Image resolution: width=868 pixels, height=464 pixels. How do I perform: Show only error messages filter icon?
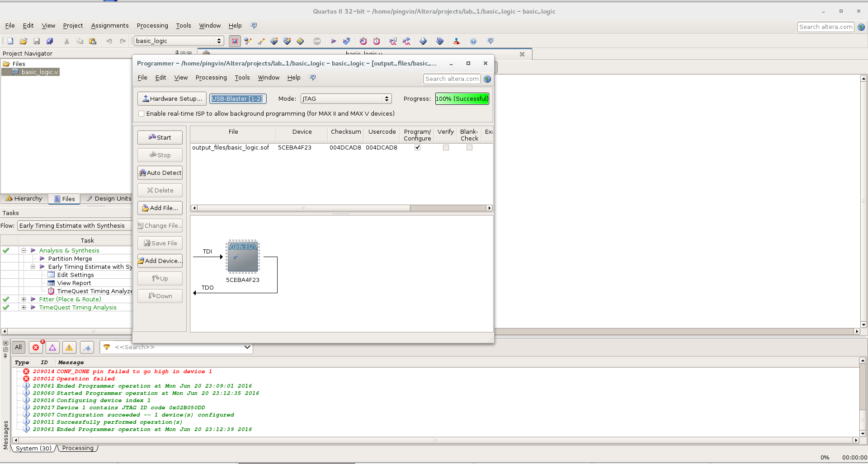(36, 347)
